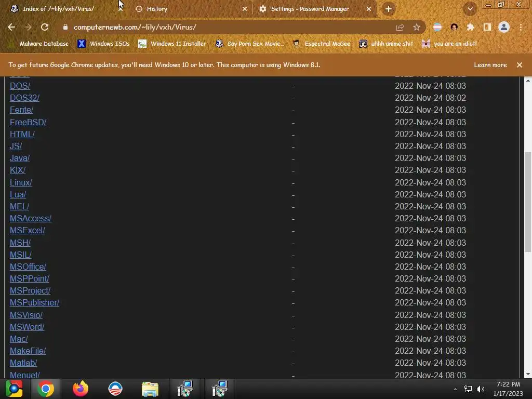Open the MSOffice/ directory
Screen dimensions: 532x399
click(28, 267)
